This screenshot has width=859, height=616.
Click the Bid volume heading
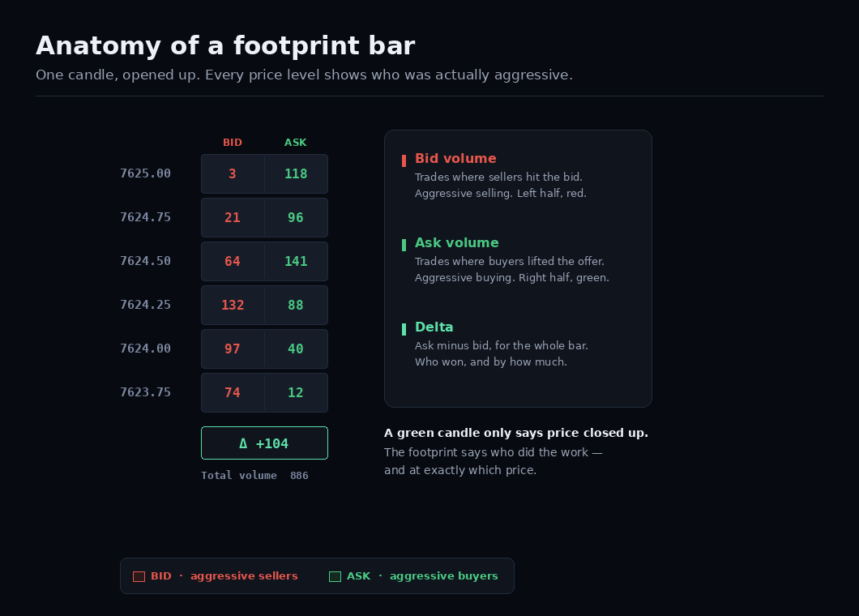(455, 158)
